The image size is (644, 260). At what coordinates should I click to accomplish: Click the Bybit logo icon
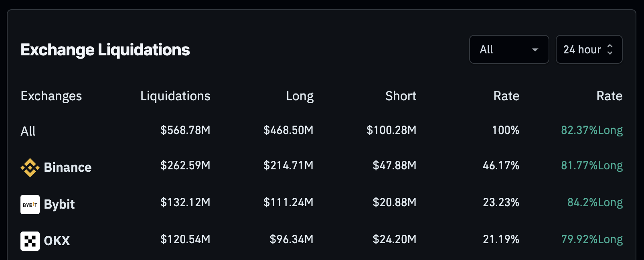30,205
